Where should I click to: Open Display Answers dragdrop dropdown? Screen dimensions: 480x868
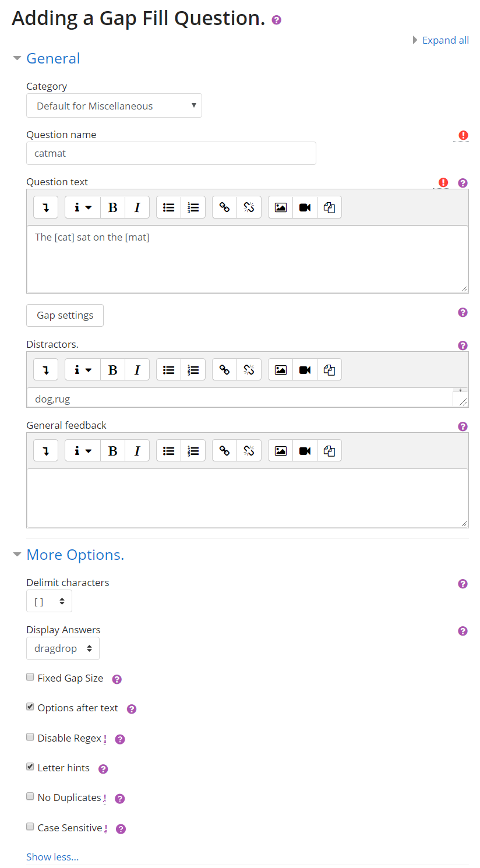[x=63, y=649]
